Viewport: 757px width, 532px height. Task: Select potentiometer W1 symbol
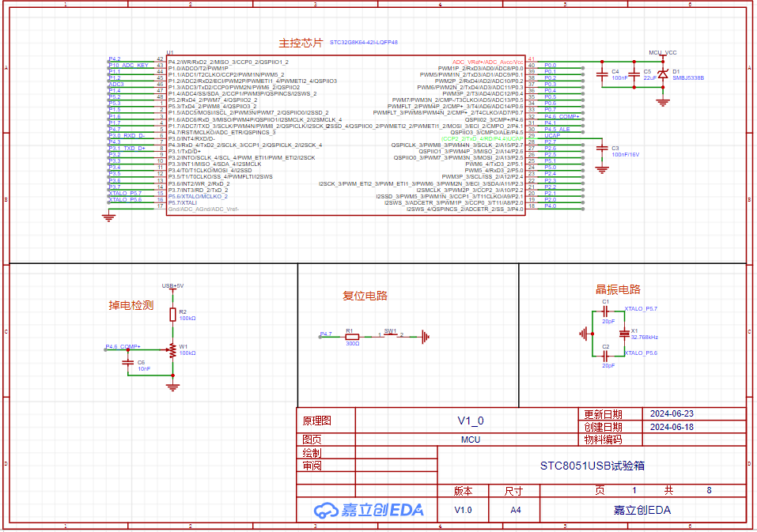click(172, 350)
